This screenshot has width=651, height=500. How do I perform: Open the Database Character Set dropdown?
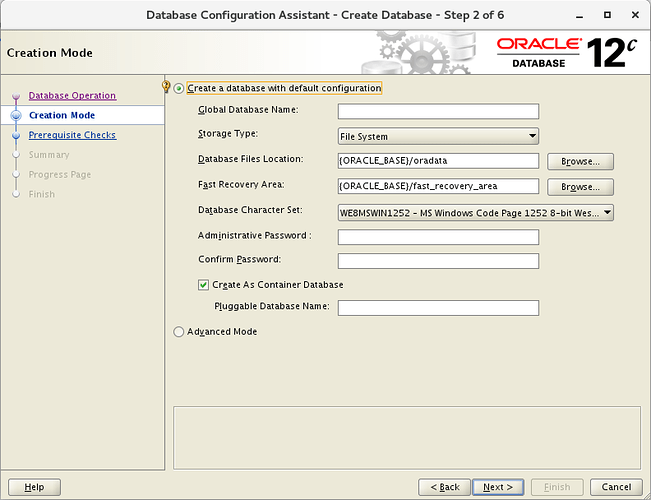pyautogui.click(x=476, y=213)
